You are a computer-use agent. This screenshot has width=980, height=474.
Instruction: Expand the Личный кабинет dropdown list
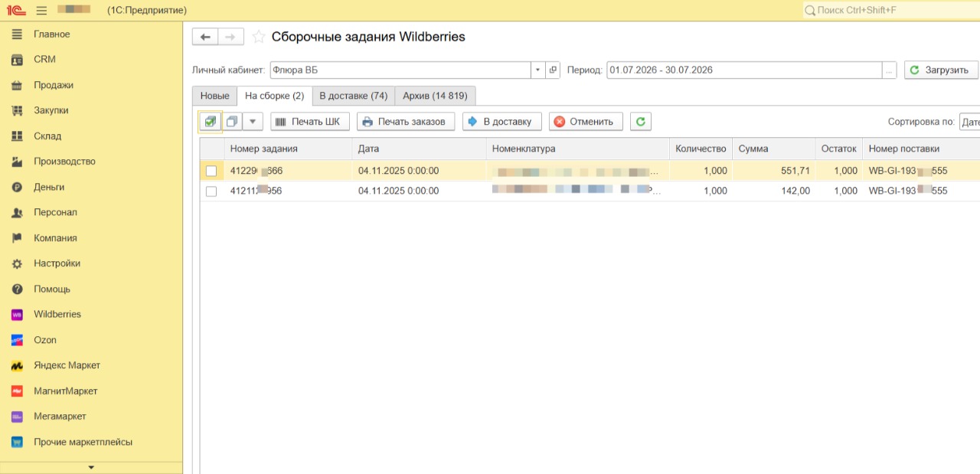(538, 70)
